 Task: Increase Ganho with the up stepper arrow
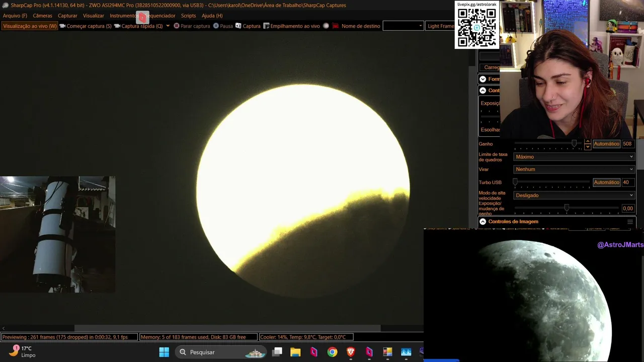click(587, 142)
